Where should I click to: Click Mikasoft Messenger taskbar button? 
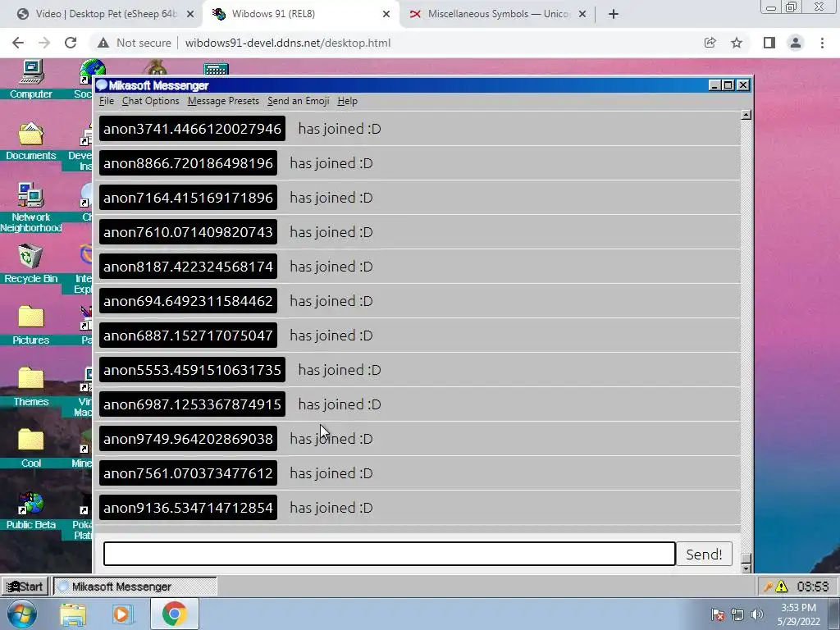pyautogui.click(x=135, y=587)
